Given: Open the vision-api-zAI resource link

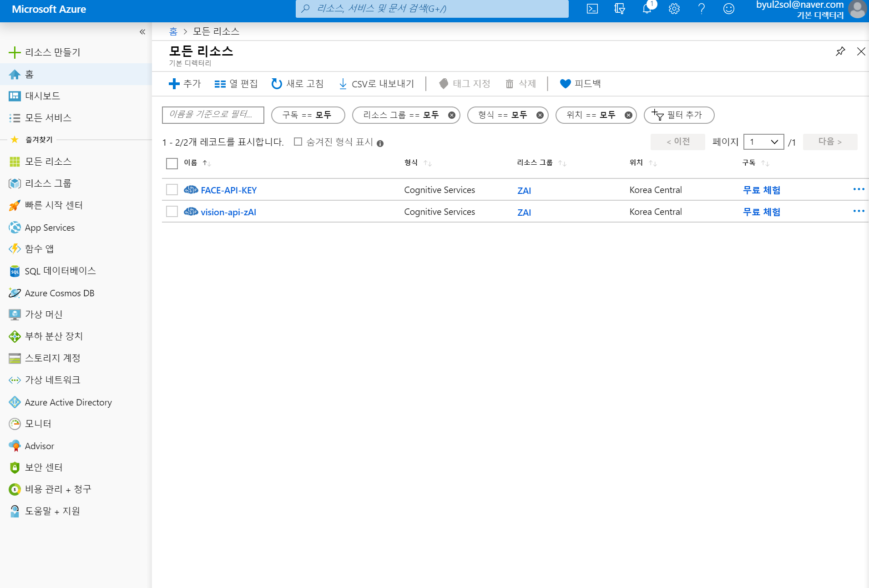Looking at the screenshot, I should click(228, 212).
